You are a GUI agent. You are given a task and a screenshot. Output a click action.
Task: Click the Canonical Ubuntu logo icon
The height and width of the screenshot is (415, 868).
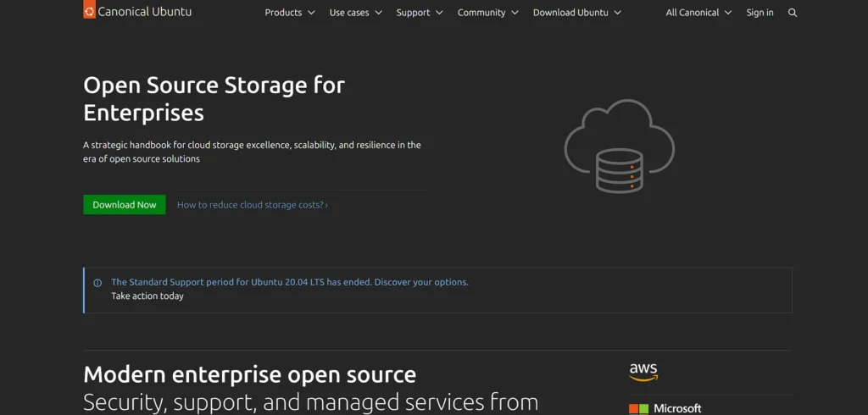(89, 11)
